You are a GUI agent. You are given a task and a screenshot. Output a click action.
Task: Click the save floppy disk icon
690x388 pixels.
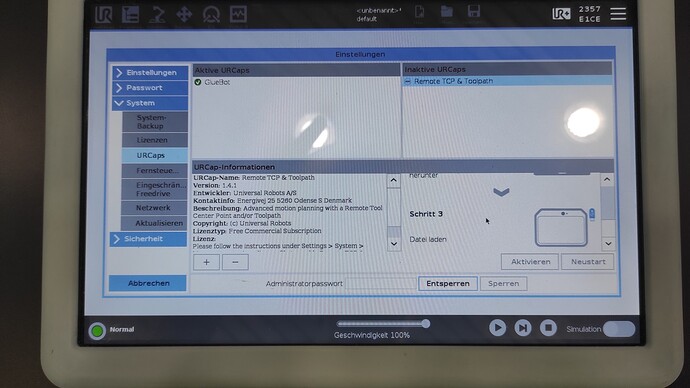click(x=473, y=12)
